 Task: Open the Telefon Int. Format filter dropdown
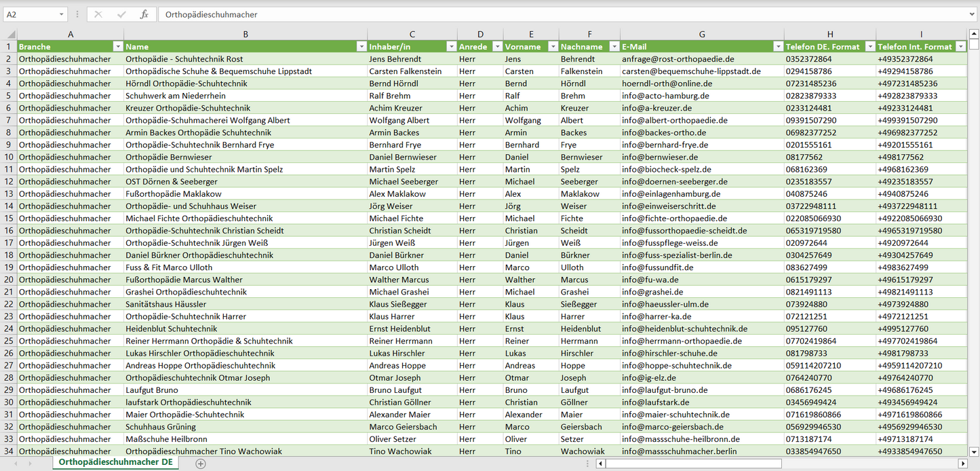pos(960,47)
